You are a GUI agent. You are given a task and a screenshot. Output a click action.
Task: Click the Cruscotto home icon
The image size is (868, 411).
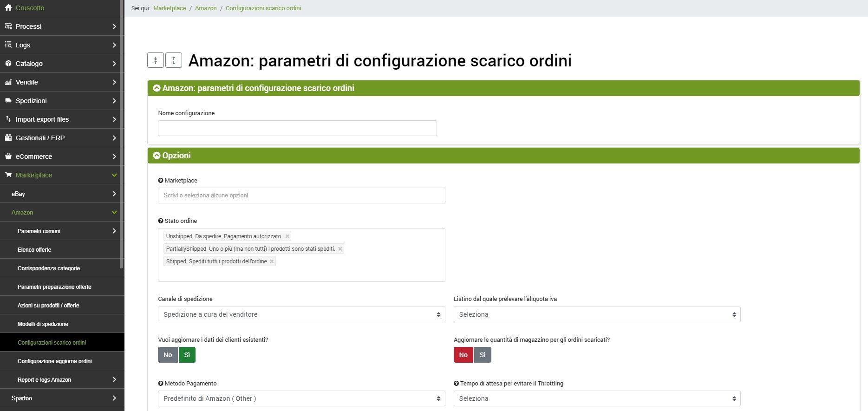coord(8,8)
